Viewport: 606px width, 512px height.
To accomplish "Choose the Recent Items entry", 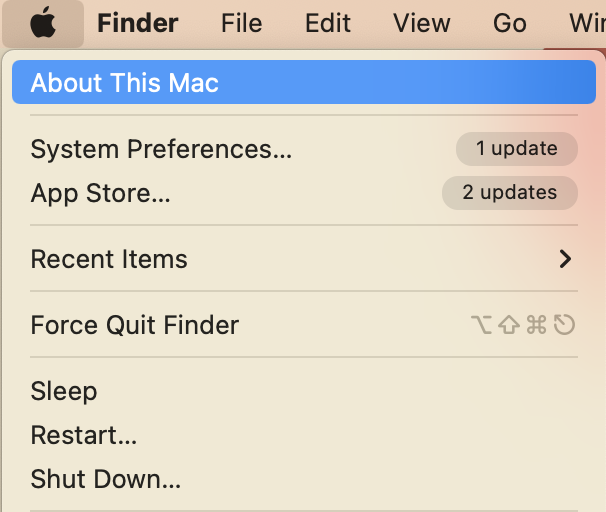I will [109, 259].
